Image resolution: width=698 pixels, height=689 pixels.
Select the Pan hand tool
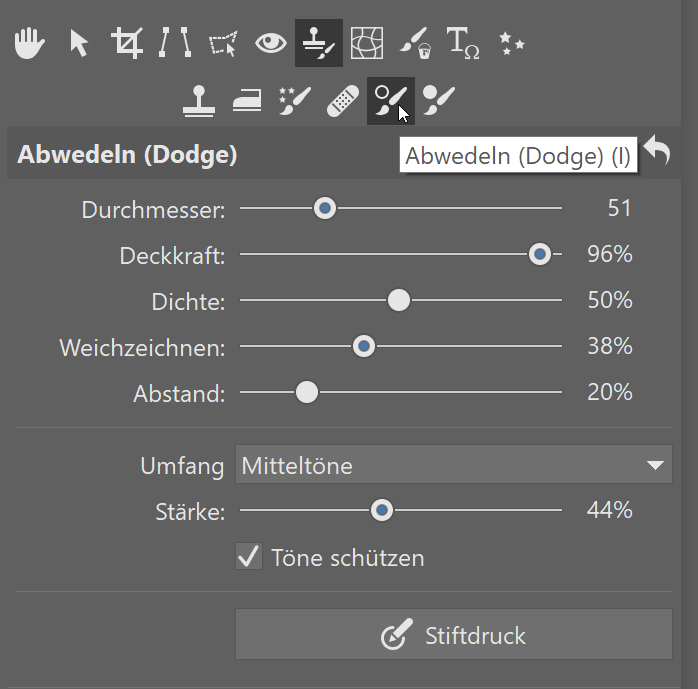[29, 43]
